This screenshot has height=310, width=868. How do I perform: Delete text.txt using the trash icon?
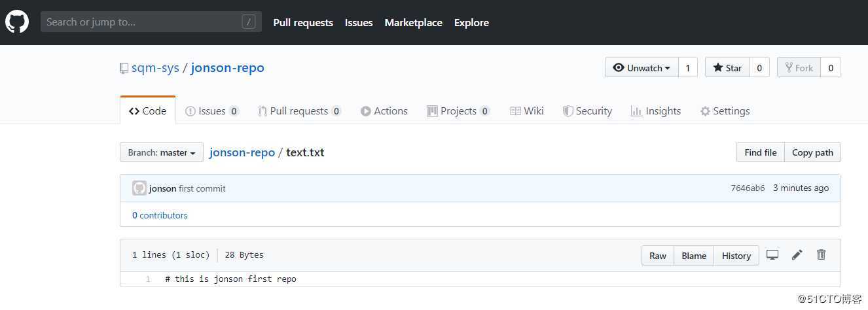point(822,255)
